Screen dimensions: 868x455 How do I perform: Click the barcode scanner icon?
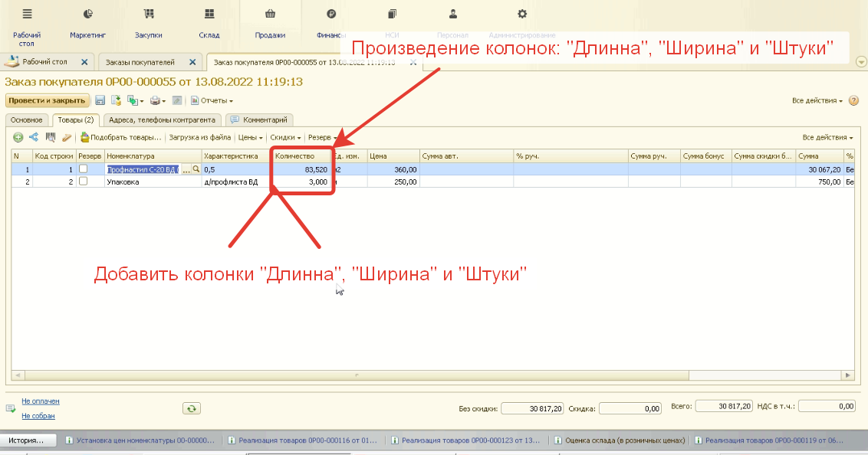(x=51, y=138)
